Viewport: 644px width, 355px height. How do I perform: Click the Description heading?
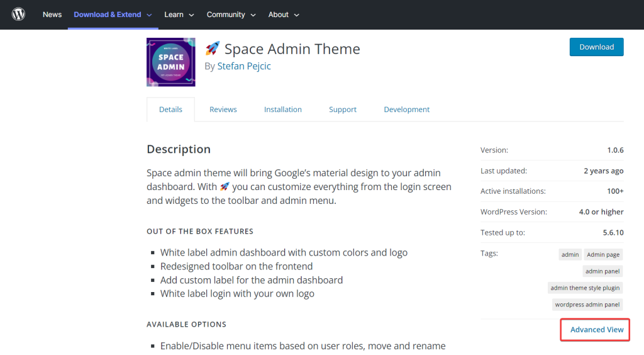179,149
